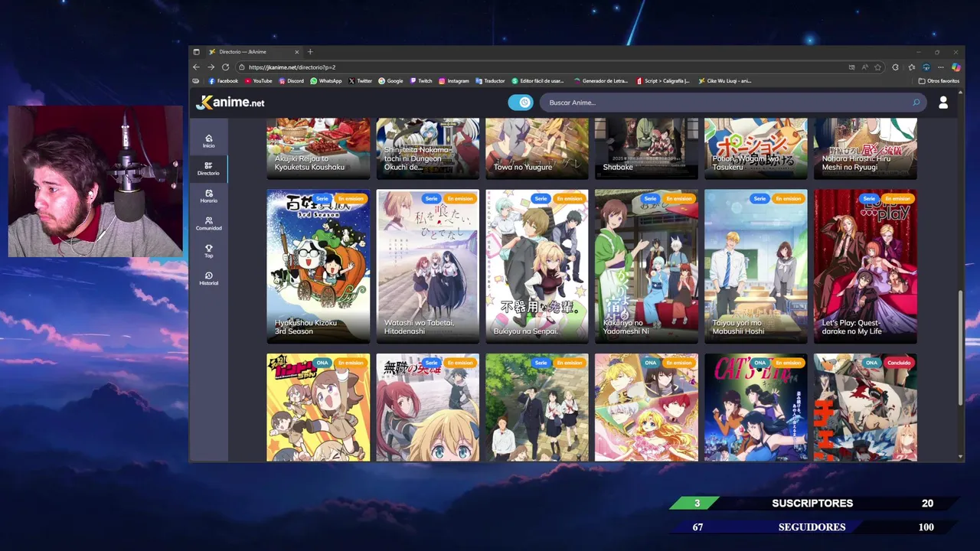980x551 pixels.
Task: Click the page vertical scrollbar thumb
Action: coord(961,349)
